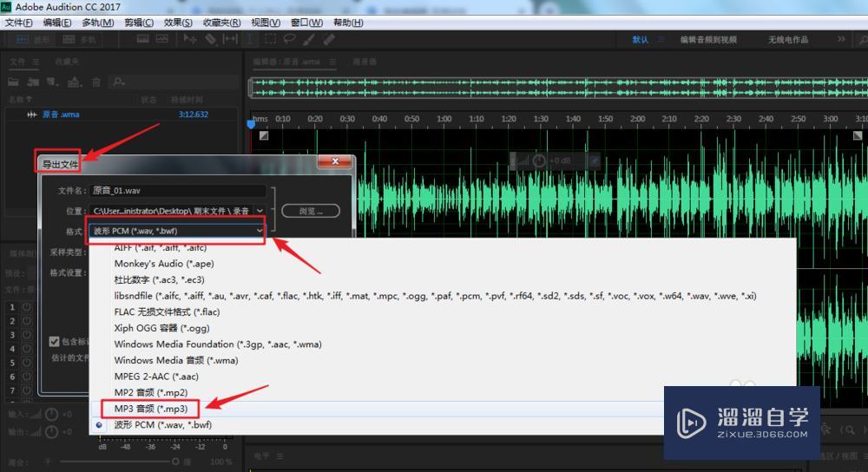Select the Move tool
Viewport: 868px width, 472px height.
190,39
